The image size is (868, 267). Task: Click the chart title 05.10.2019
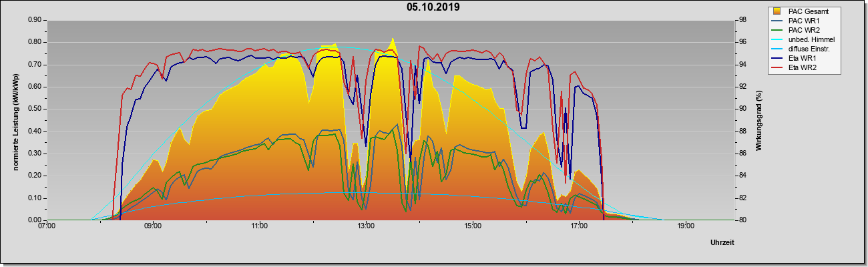433,8
